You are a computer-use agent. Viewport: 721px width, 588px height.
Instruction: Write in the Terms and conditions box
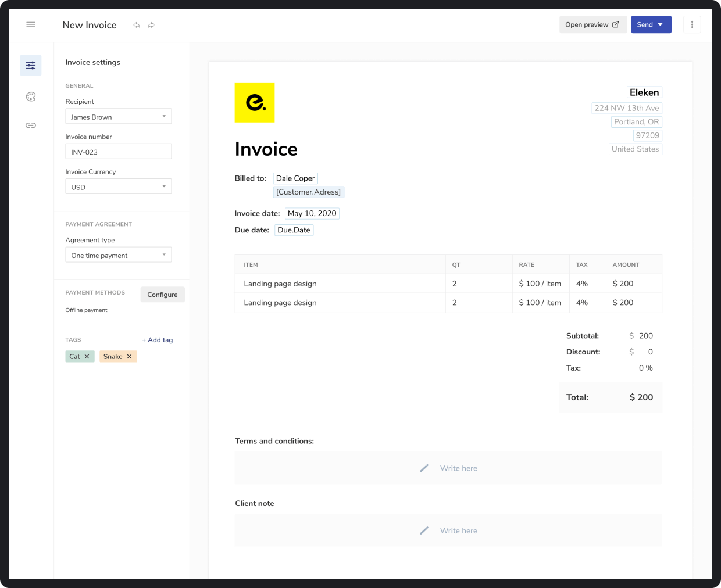[x=448, y=468]
